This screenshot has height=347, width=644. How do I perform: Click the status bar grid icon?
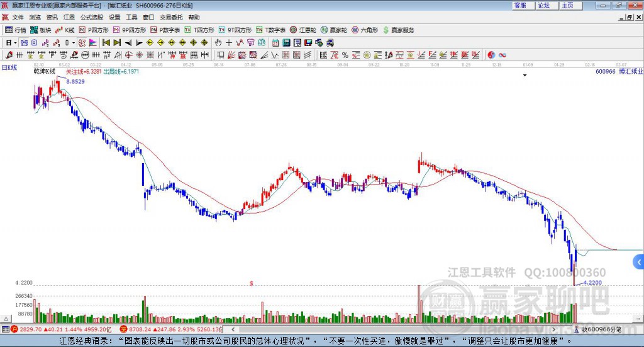5,329
